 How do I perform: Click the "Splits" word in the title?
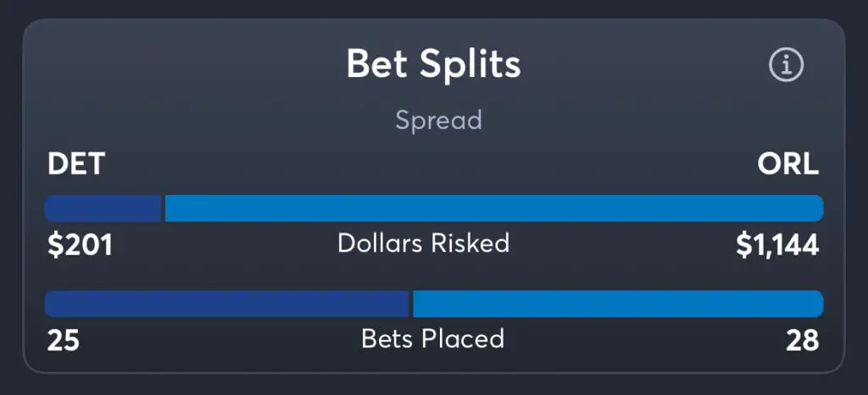pos(470,64)
